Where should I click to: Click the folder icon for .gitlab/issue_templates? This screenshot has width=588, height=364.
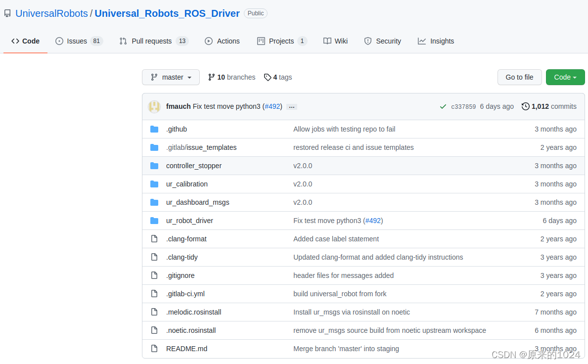154,148
